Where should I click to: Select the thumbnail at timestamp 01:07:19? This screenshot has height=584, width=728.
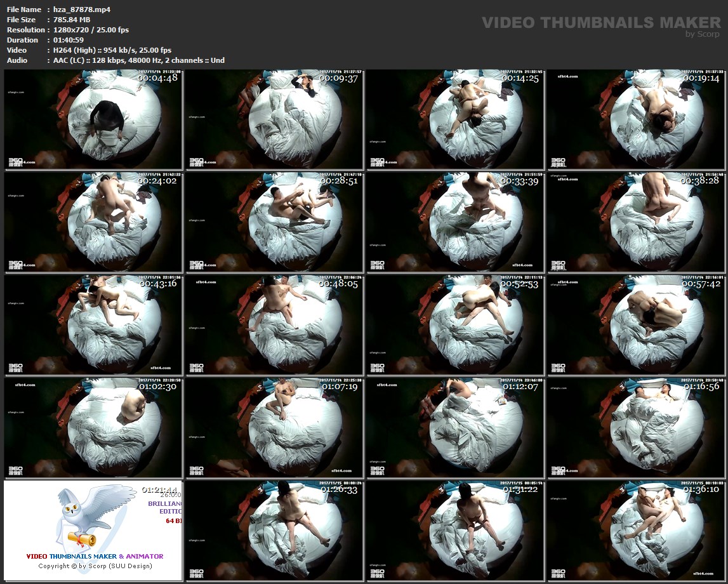tap(274, 427)
